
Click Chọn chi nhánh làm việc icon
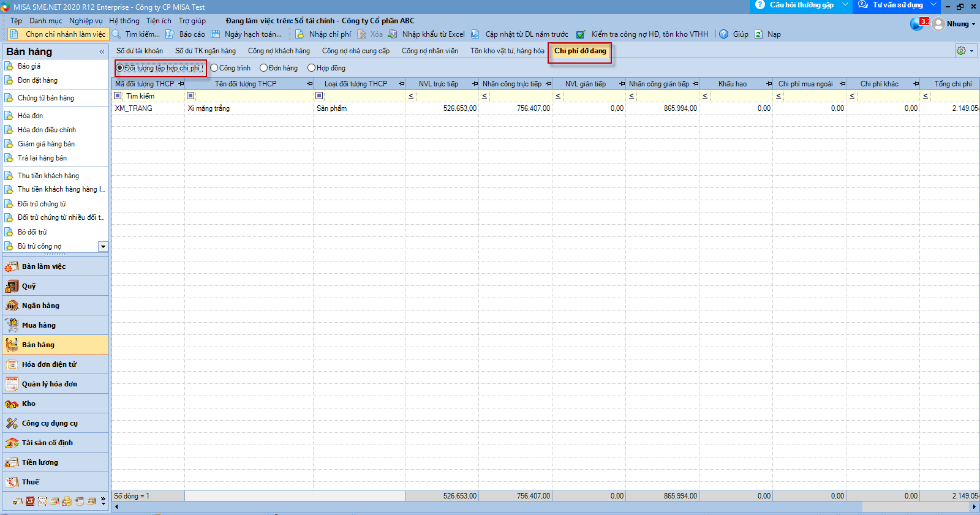tap(15, 34)
